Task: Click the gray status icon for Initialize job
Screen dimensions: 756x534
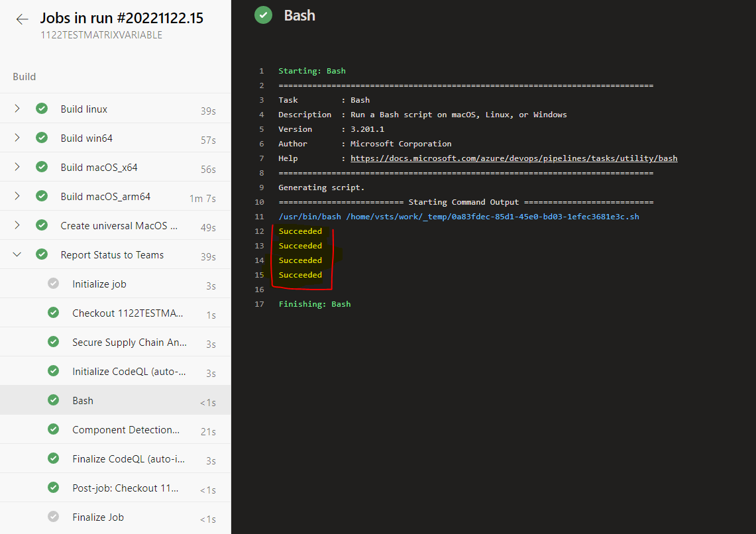Action: [54, 284]
